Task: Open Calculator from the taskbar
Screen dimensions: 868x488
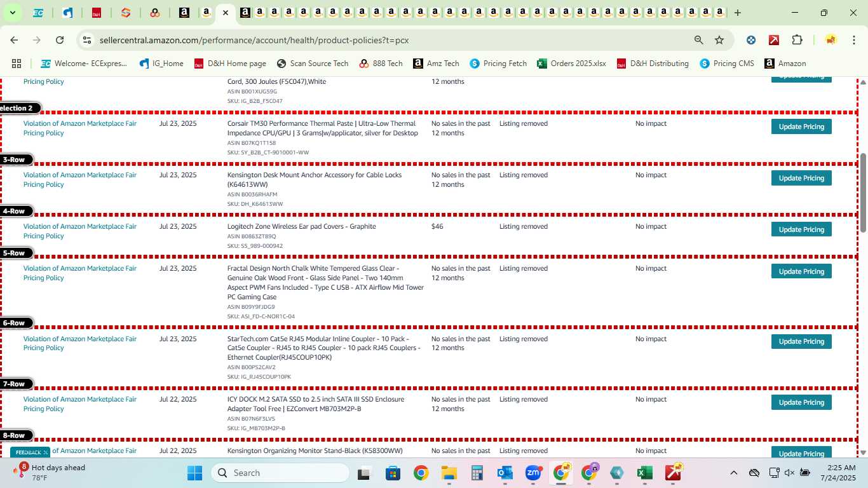Action: (x=477, y=473)
